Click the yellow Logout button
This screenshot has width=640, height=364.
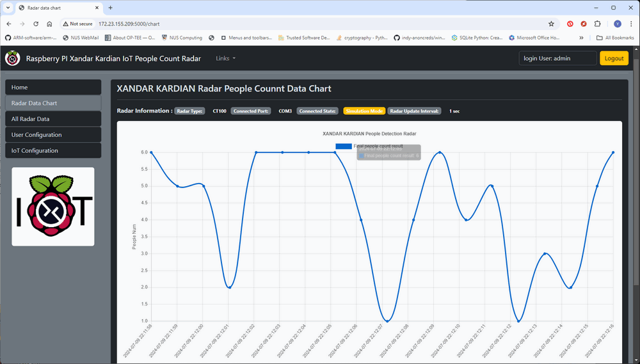click(614, 58)
